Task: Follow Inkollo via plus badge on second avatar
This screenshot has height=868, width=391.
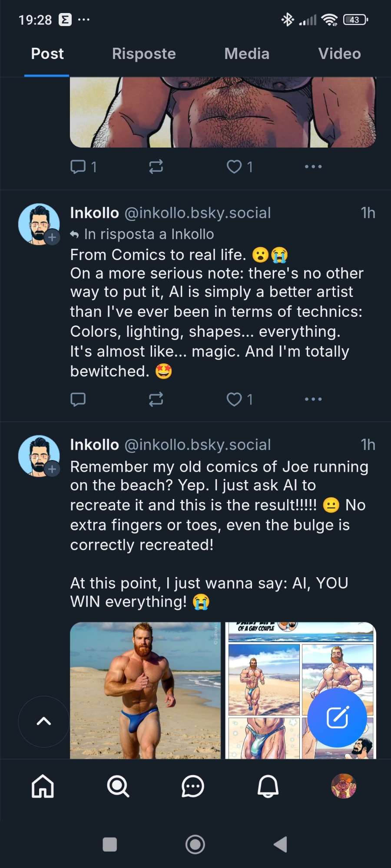Action: click(x=52, y=469)
